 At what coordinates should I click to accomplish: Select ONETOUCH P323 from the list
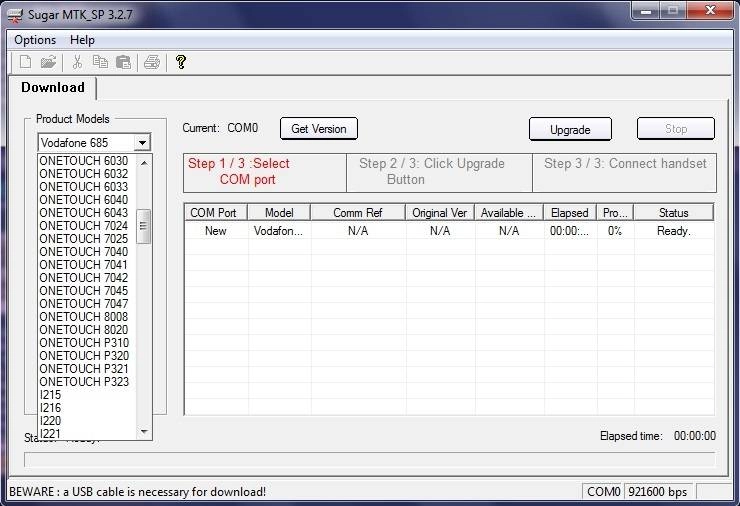pyautogui.click(x=87, y=381)
